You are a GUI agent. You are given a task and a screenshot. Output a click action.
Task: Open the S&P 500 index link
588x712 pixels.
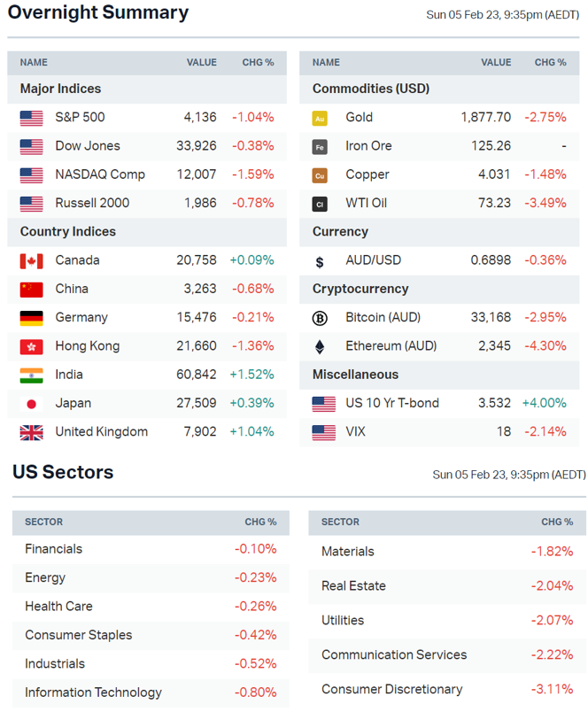tap(80, 117)
